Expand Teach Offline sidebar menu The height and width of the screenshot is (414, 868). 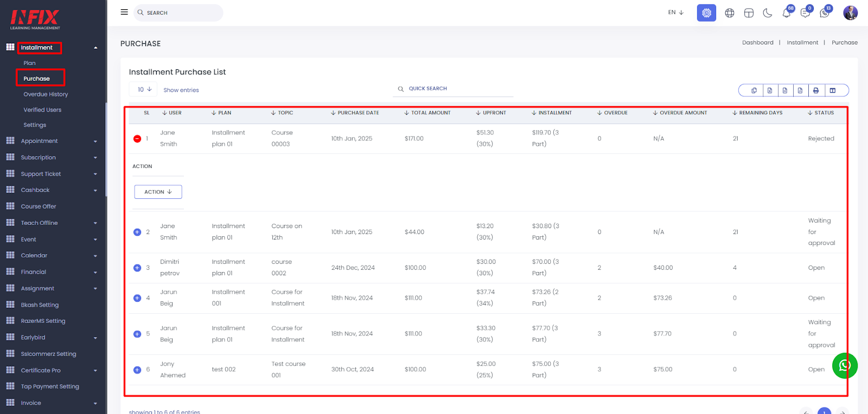click(x=52, y=223)
